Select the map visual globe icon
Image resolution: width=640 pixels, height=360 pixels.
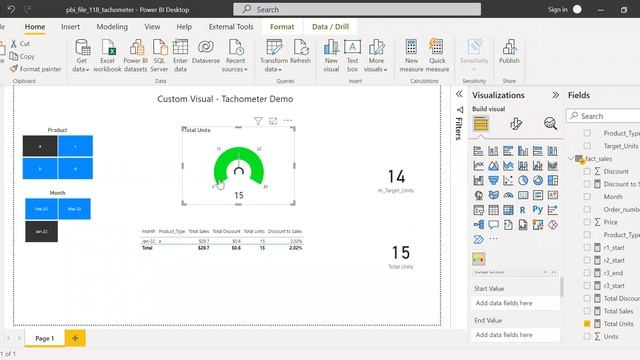[478, 195]
